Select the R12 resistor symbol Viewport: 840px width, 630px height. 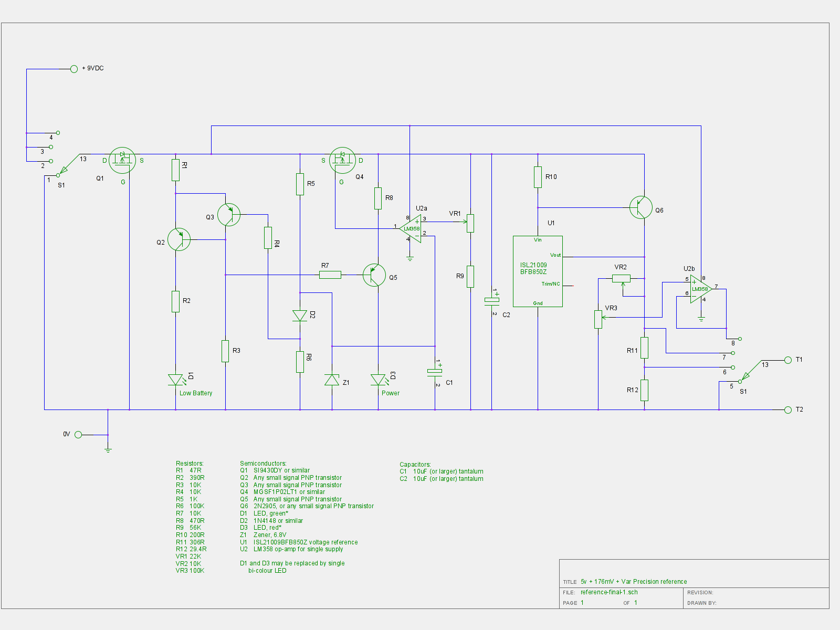(644, 390)
